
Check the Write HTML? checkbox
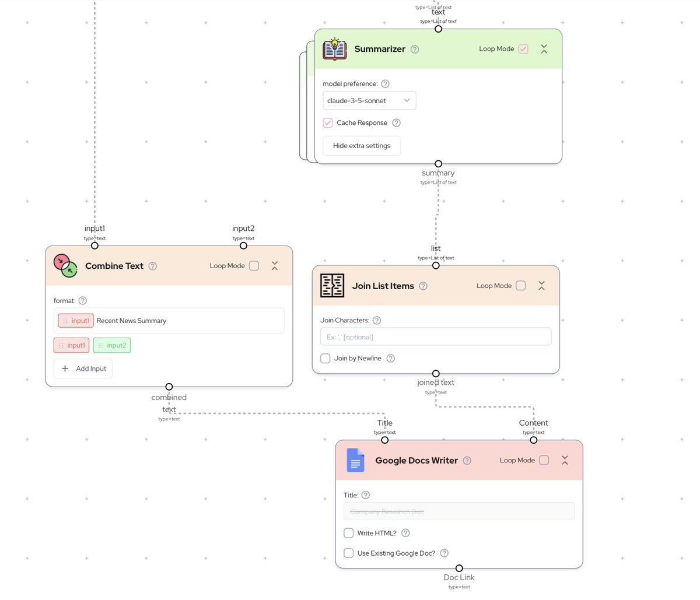pyautogui.click(x=349, y=533)
